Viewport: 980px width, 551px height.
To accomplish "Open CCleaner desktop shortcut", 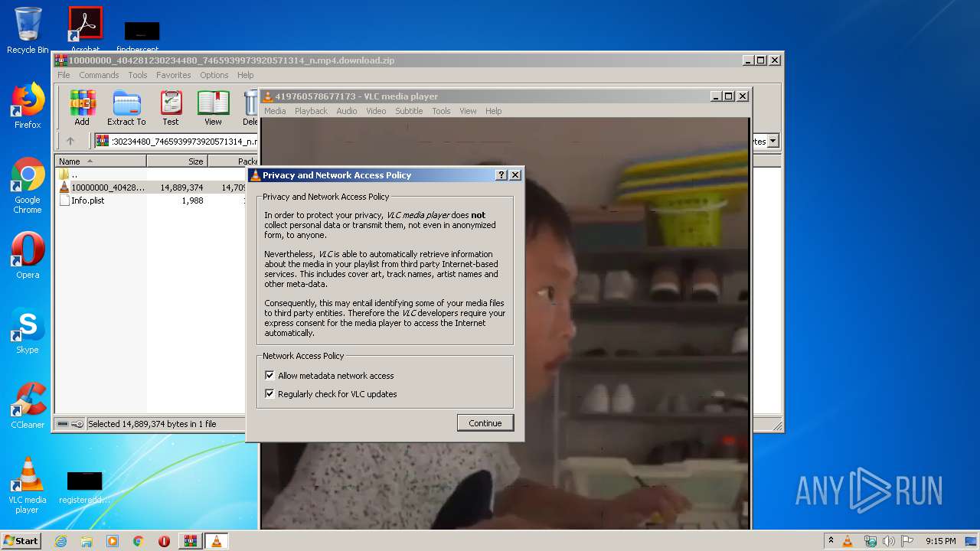I will (28, 406).
